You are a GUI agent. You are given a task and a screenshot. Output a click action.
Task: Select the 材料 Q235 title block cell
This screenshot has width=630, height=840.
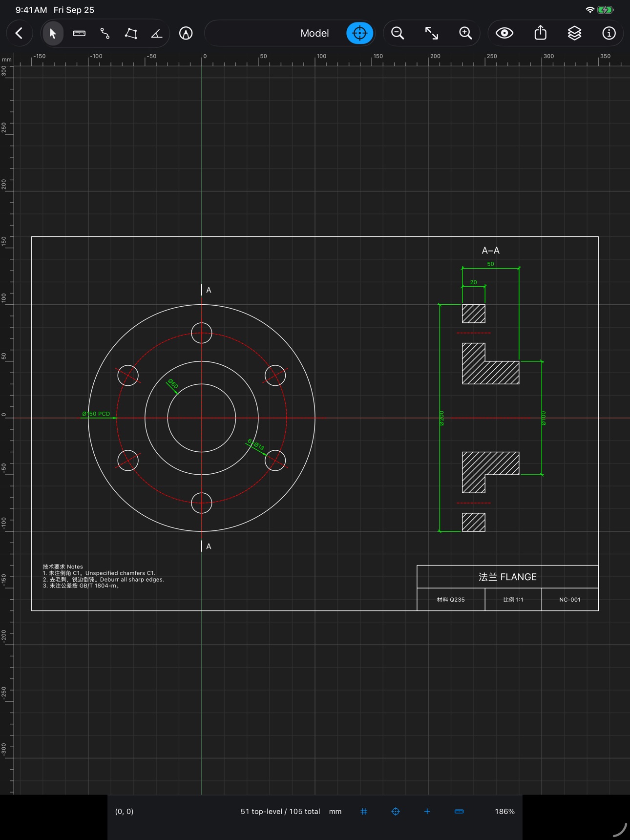tap(451, 600)
